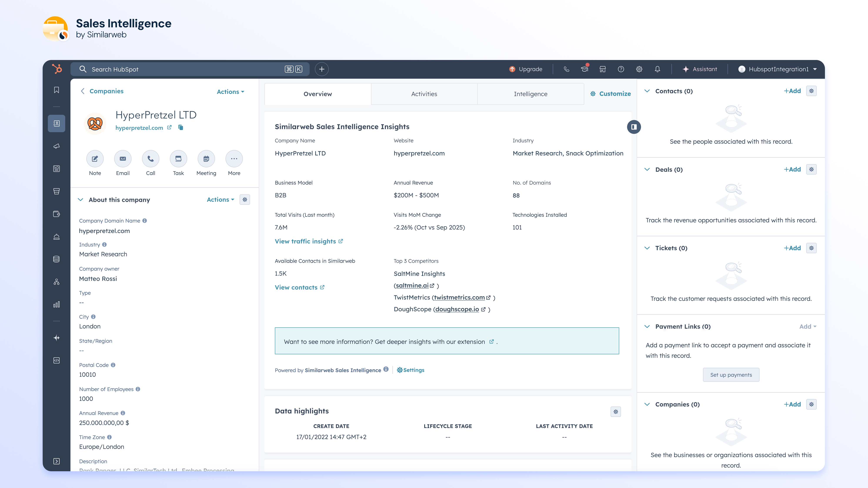
Task: Schedule a Meeting via the Meeting icon
Action: tap(206, 159)
